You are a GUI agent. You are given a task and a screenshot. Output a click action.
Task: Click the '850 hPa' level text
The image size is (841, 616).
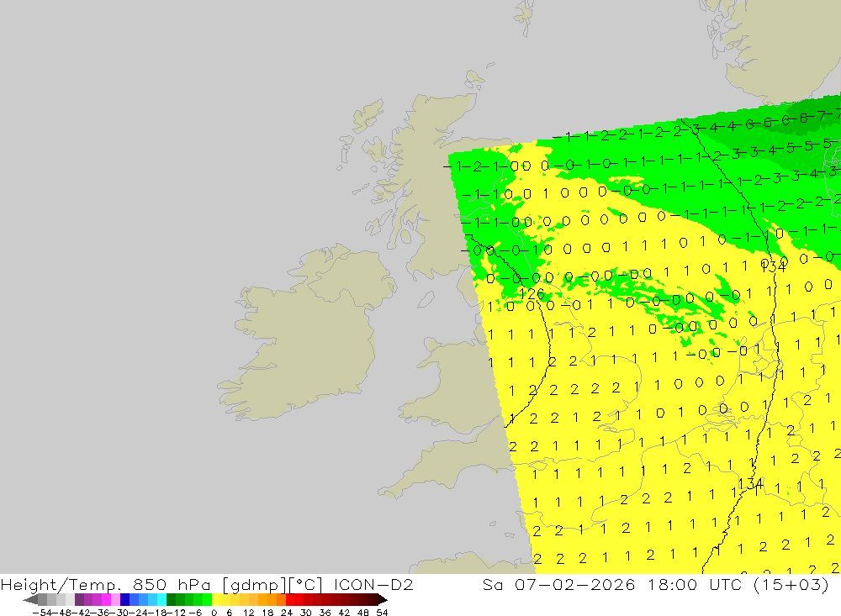coord(172,584)
